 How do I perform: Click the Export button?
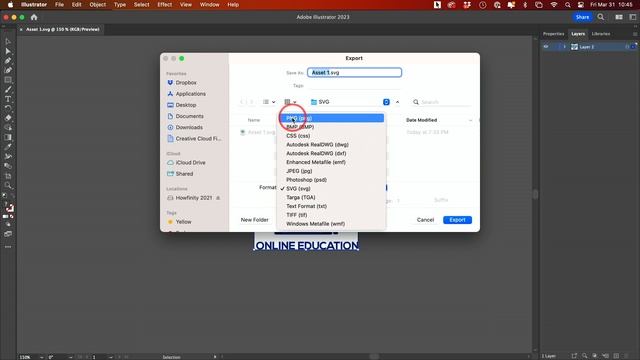(x=457, y=220)
